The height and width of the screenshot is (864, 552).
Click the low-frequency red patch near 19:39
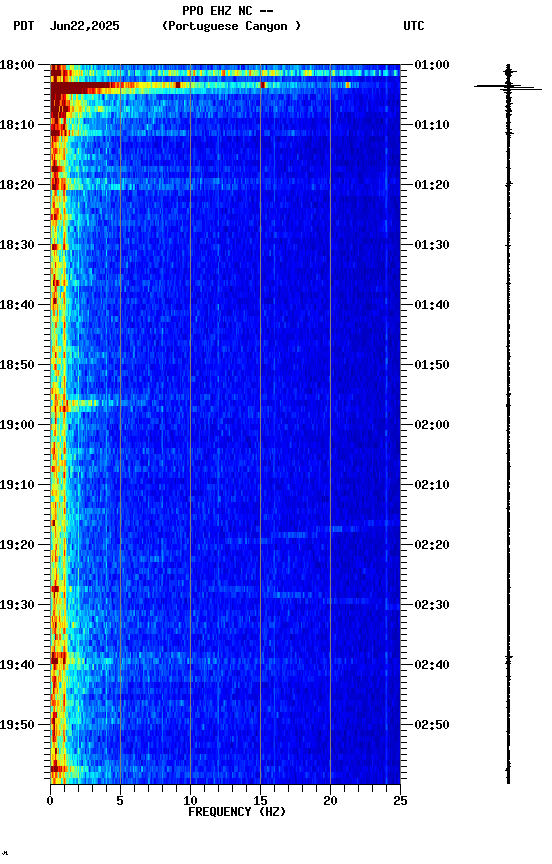point(58,657)
